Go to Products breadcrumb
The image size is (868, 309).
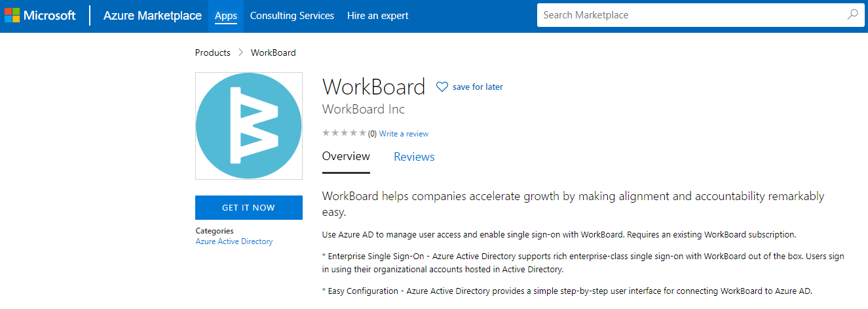(213, 52)
